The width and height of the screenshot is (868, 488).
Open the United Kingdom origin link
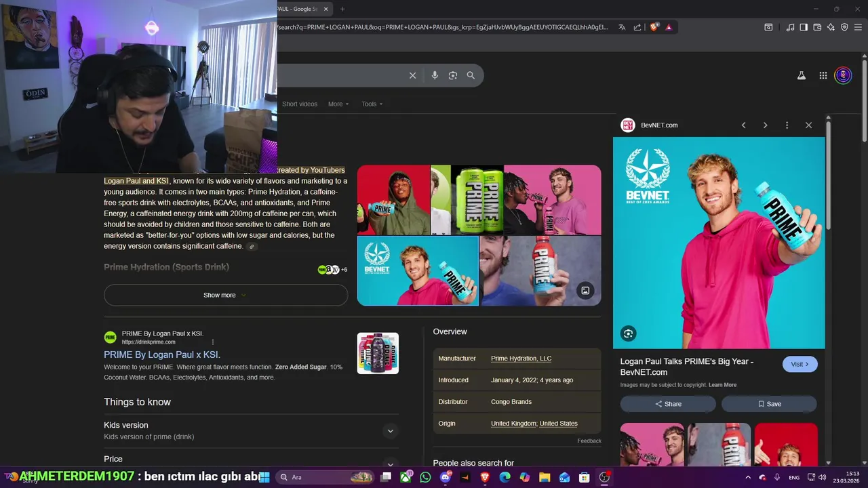click(x=514, y=424)
